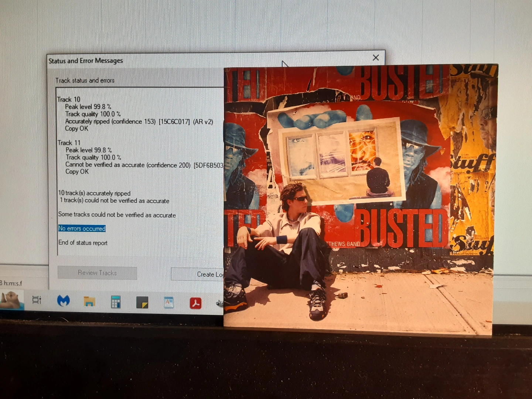532x399 pixels.
Task: Open File Explorer from the taskbar
Action: click(89, 301)
